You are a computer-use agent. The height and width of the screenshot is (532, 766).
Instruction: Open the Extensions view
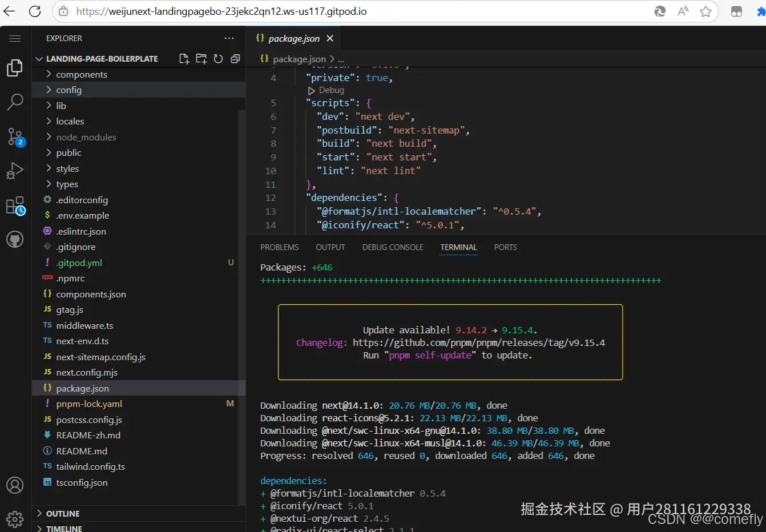[x=15, y=205]
